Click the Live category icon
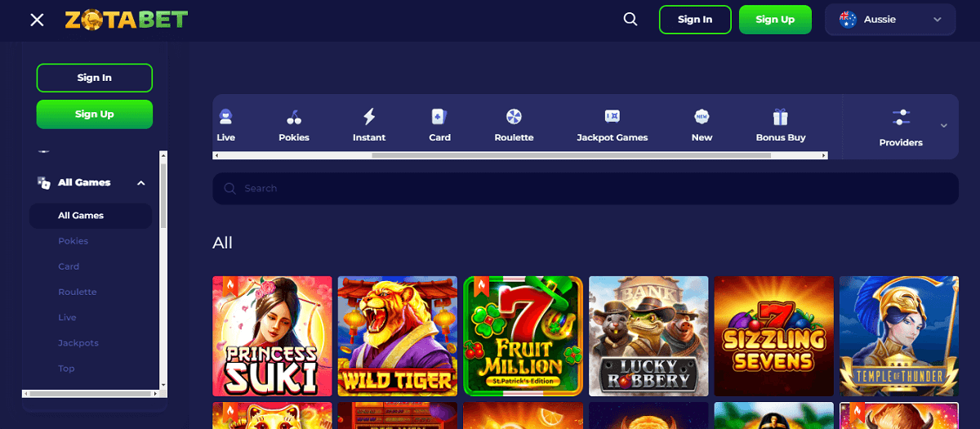Viewport: 980px width, 429px height. click(226, 116)
